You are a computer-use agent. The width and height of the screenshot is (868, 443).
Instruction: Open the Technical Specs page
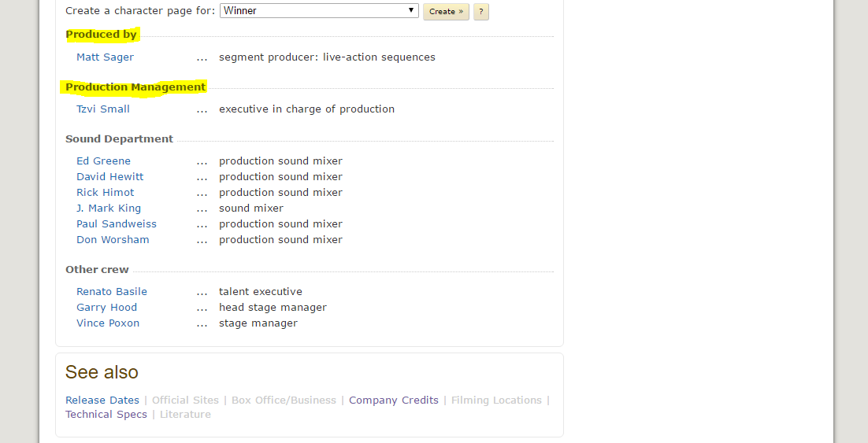click(106, 415)
